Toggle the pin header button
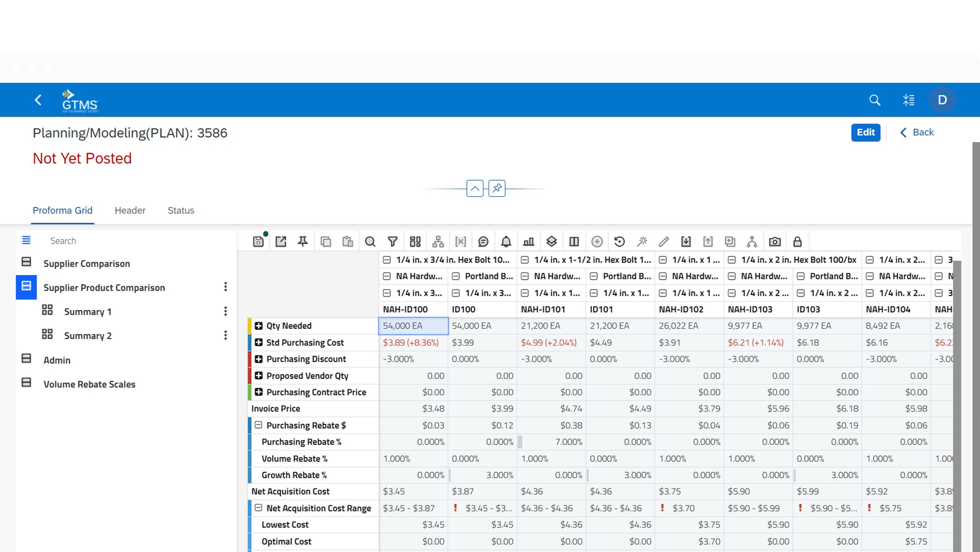This screenshot has height=552, width=980. (497, 188)
